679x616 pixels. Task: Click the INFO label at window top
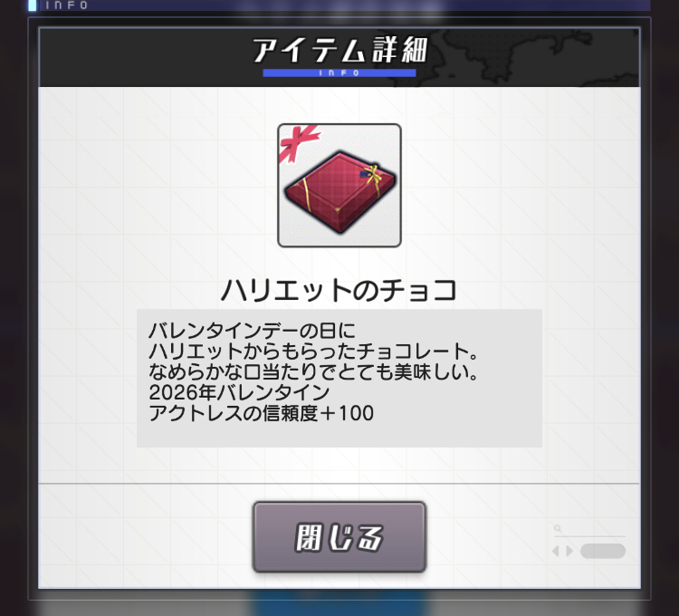point(66,5)
